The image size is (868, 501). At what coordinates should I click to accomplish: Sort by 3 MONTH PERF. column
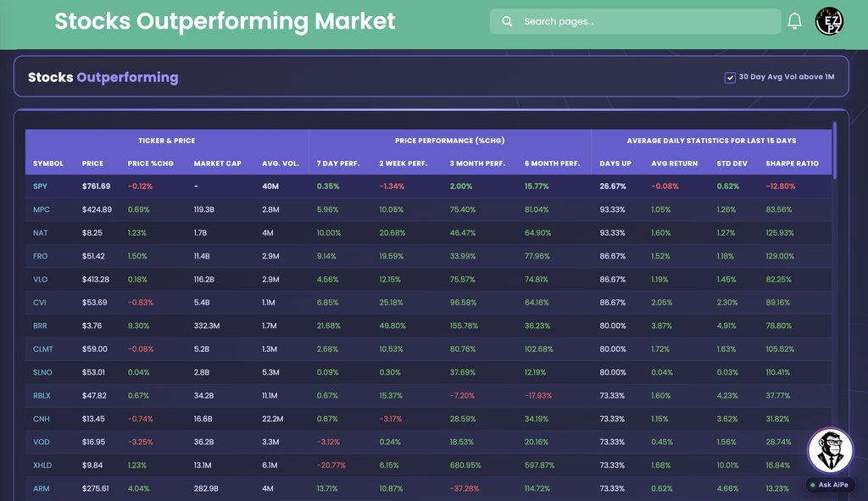click(x=477, y=164)
